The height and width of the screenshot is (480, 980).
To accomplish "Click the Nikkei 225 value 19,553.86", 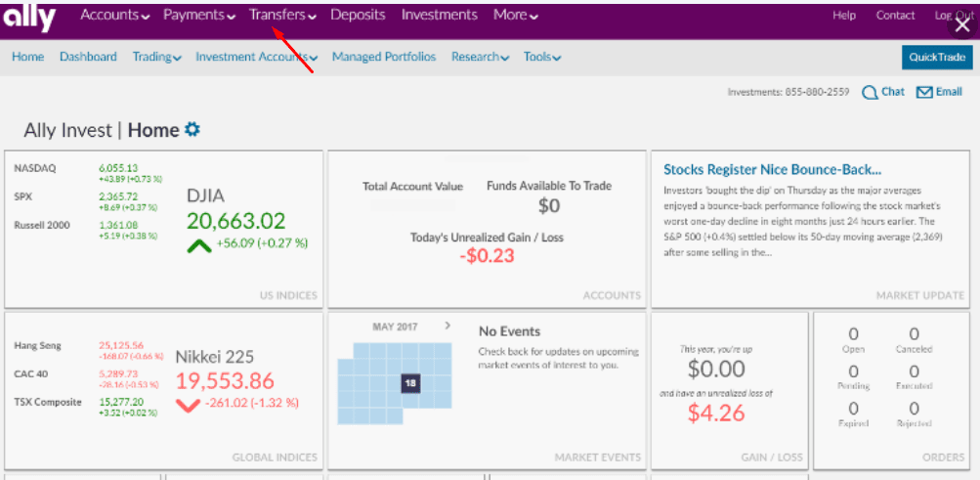I will pyautogui.click(x=226, y=380).
